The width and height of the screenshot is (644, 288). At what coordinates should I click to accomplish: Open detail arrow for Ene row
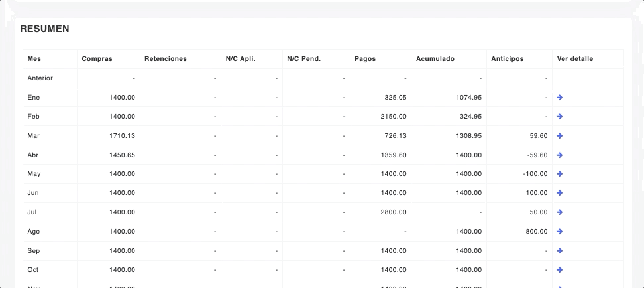(x=560, y=97)
